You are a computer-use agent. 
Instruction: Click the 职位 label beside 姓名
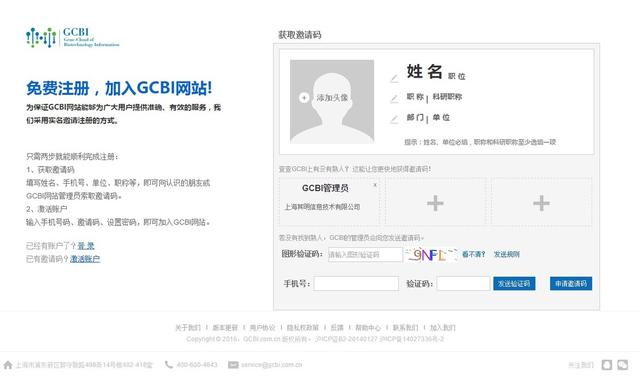(x=457, y=76)
